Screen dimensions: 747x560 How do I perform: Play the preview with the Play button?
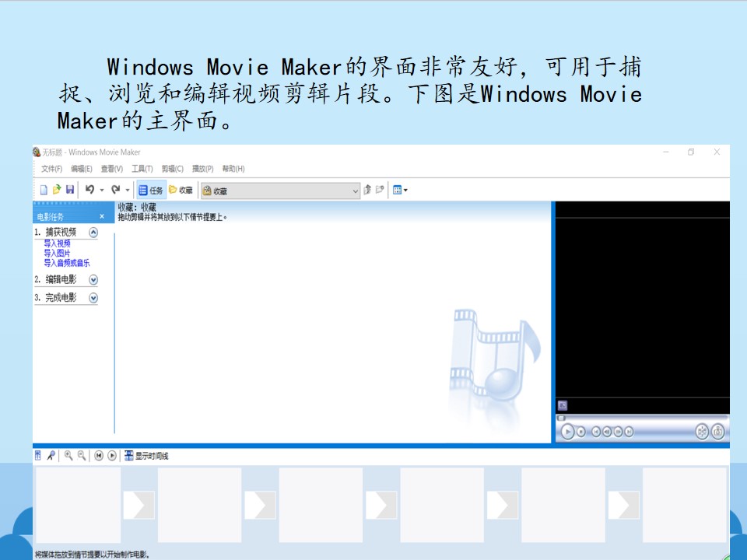[567, 432]
